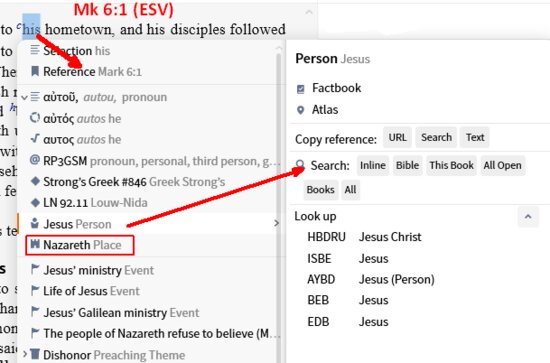The image size is (550, 363).
Task: Choose αὐτός autos he lemma entry
Action: [x=148, y=119]
